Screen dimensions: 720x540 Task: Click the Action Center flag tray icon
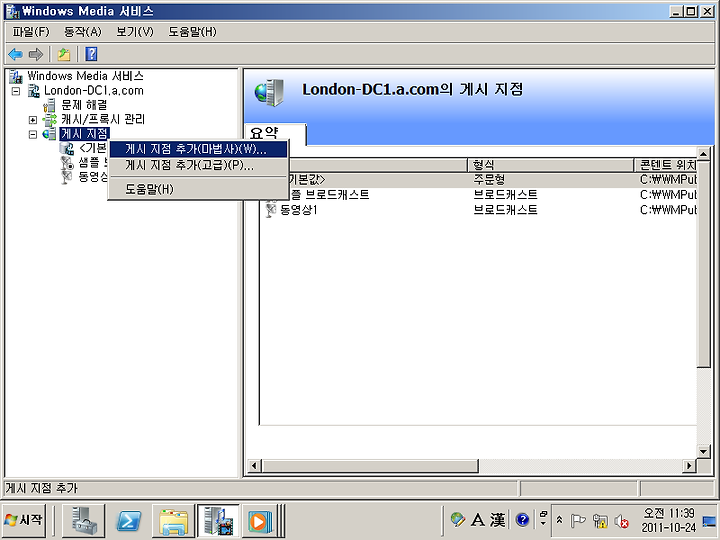[577, 521]
